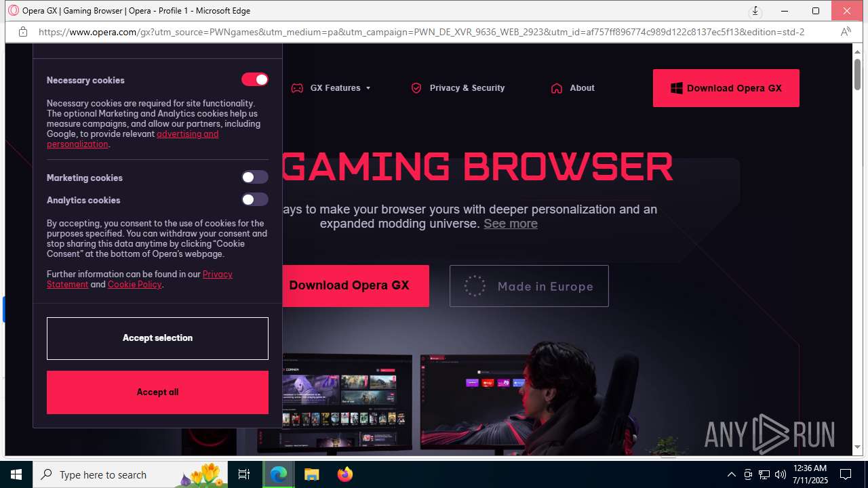The image size is (868, 488).
Task: Open the About menu item
Action: [x=582, y=88]
